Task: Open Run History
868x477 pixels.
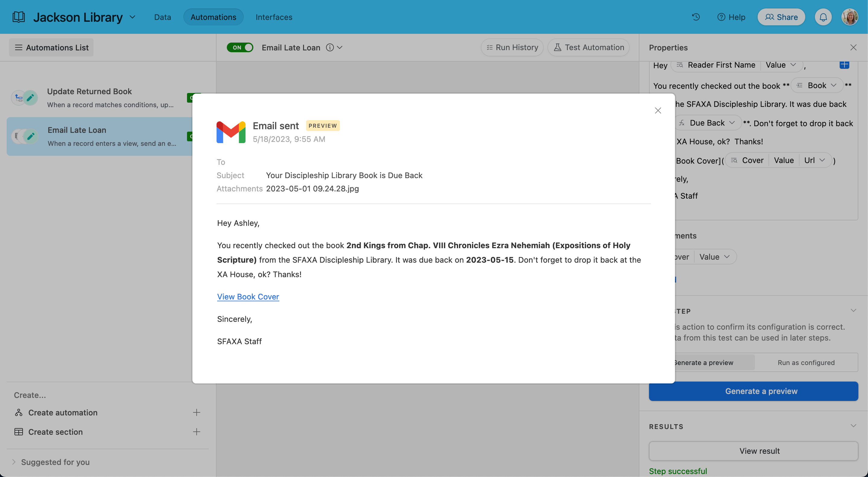Action: [512, 48]
